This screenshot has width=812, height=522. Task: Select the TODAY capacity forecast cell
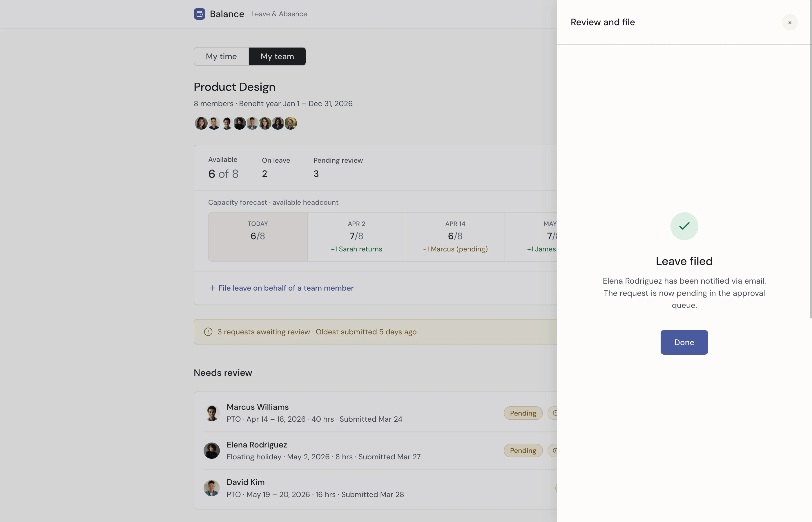point(258,237)
